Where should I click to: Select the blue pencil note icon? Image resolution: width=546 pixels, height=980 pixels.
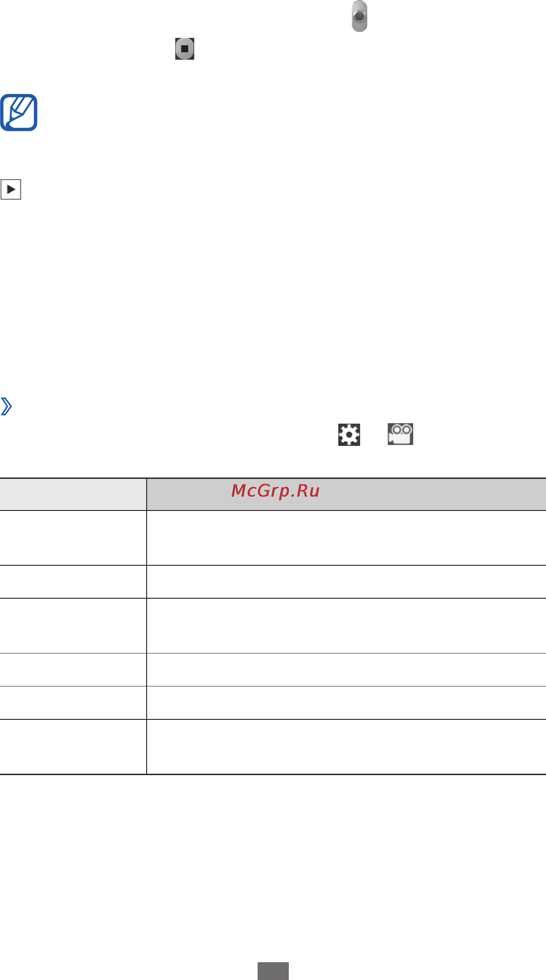(19, 112)
